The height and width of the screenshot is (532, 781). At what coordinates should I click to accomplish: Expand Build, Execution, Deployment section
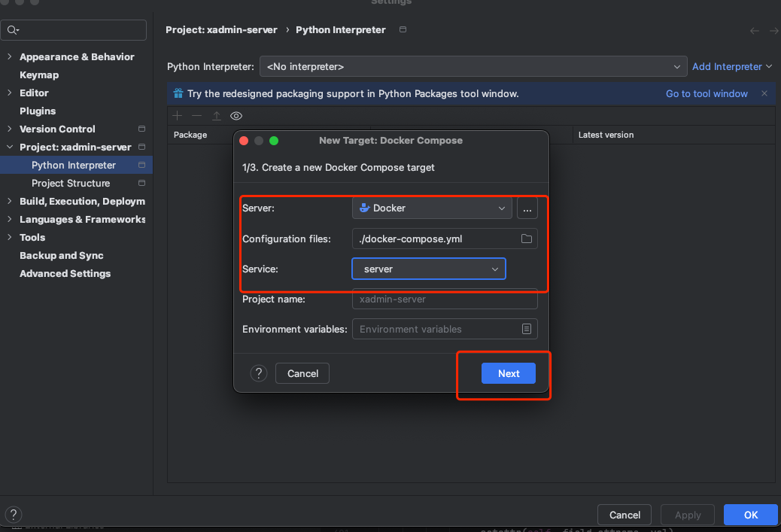[x=10, y=201]
